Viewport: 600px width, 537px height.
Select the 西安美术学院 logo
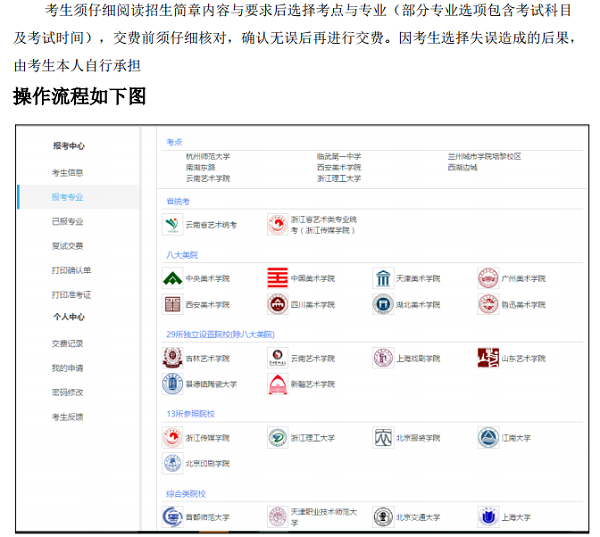pyautogui.click(x=173, y=305)
